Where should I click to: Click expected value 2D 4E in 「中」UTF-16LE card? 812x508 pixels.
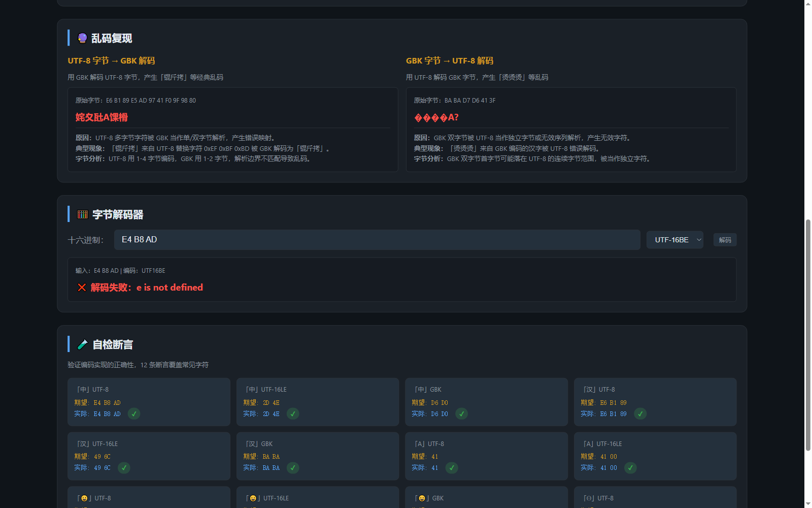(271, 403)
